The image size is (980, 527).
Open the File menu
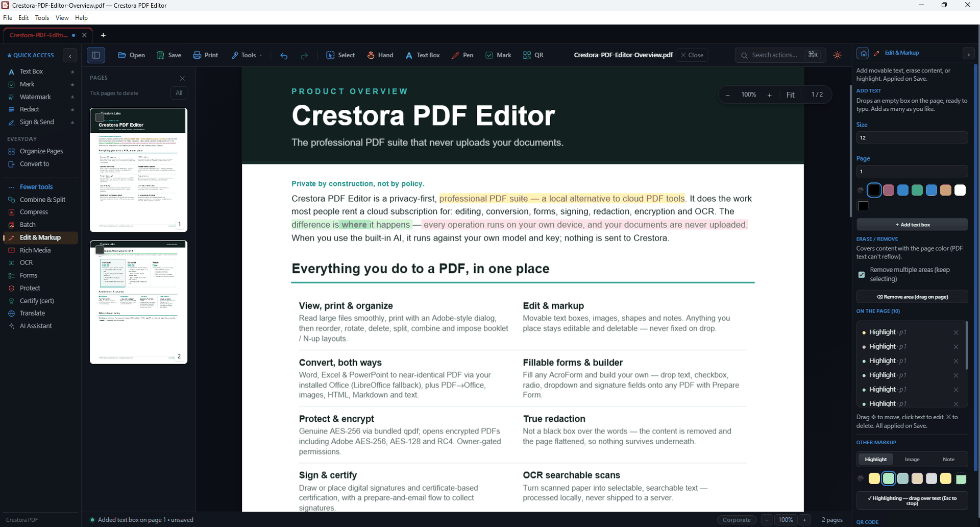point(8,18)
